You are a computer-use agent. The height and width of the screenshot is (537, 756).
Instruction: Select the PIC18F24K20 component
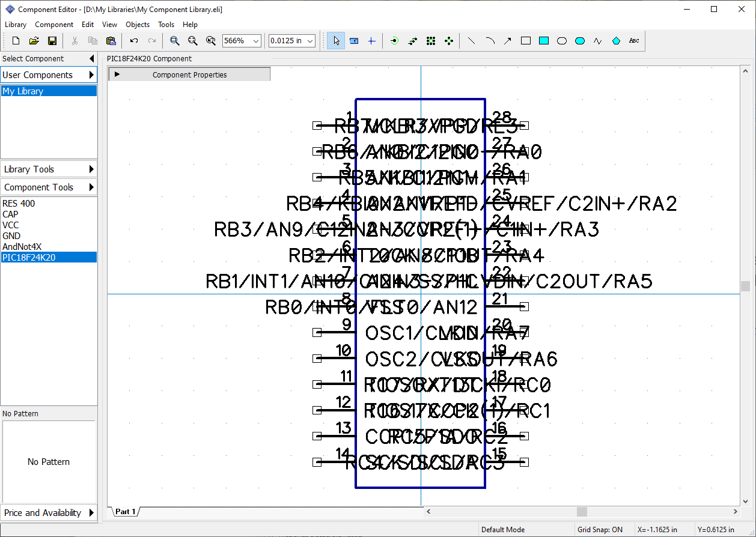click(x=49, y=257)
